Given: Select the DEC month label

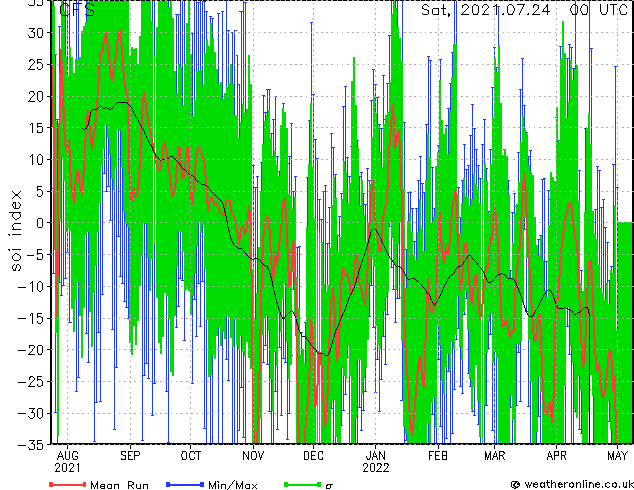Looking at the screenshot, I should coord(313,454).
